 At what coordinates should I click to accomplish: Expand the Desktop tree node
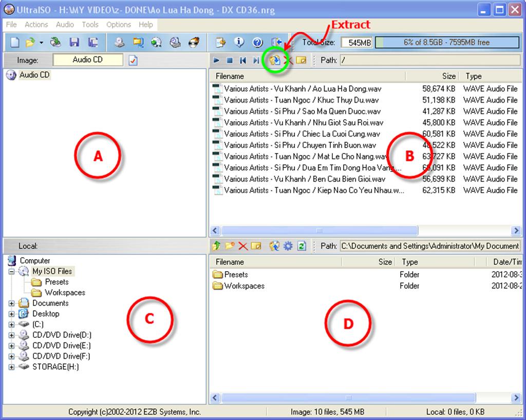tap(12, 314)
